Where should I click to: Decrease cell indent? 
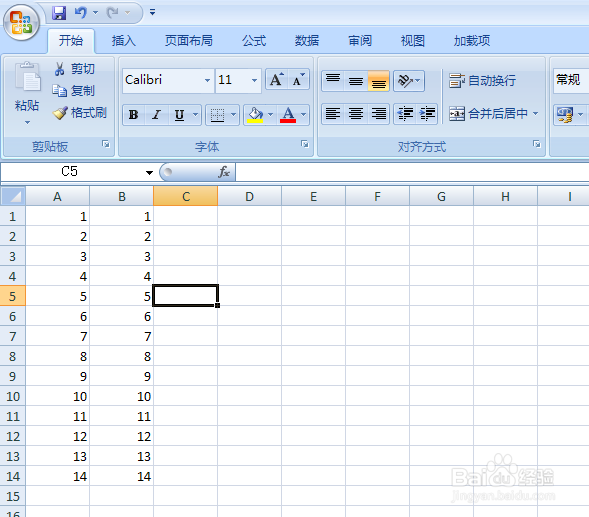(x=405, y=113)
